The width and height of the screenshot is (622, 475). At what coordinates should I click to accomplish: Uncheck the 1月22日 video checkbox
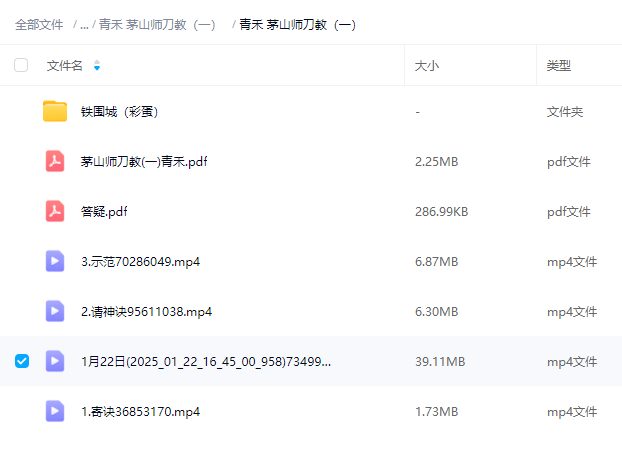[21, 361]
